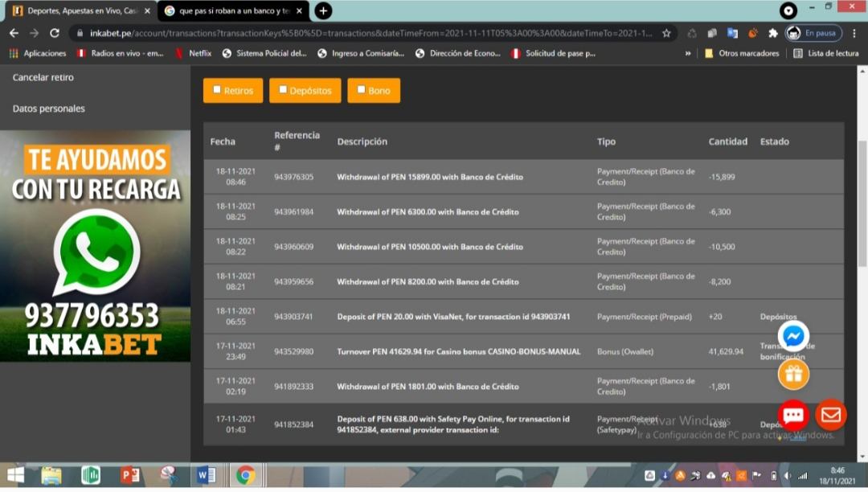Toggle the Depósitos filter checkbox
This screenshot has height=492, width=868.
pos(283,90)
